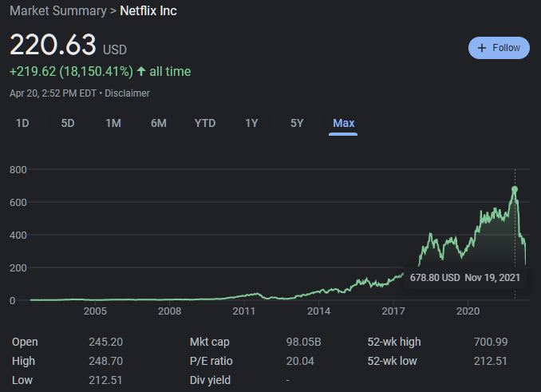Image resolution: width=541 pixels, height=392 pixels.
Task: Select the 5D time range tab
Action: click(x=68, y=123)
